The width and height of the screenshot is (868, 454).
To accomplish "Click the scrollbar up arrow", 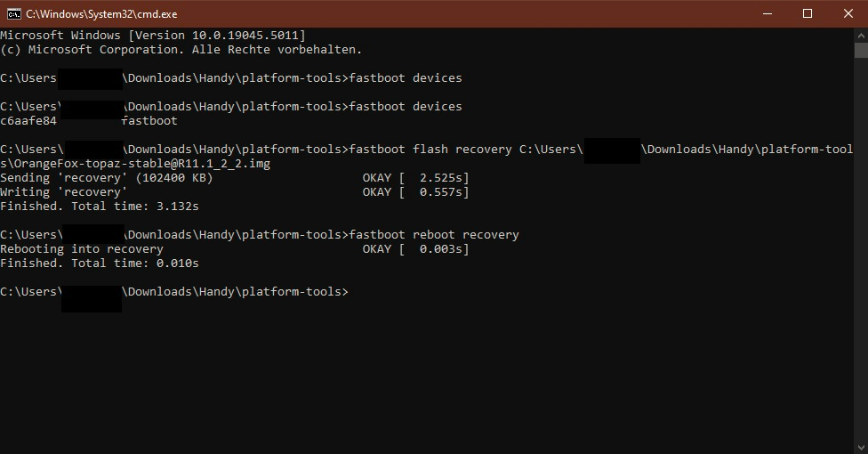I will (x=860, y=34).
